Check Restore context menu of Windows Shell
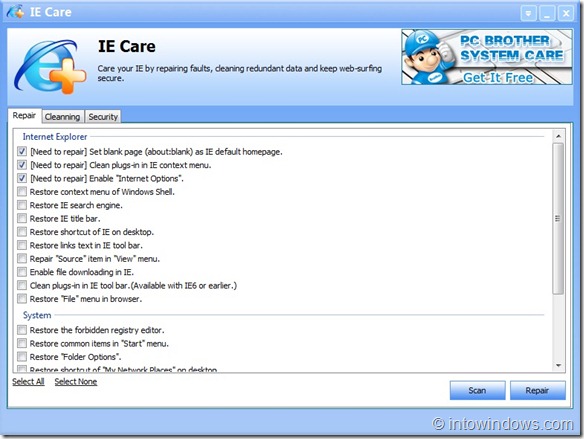This screenshot has height=439, width=584. tap(22, 191)
